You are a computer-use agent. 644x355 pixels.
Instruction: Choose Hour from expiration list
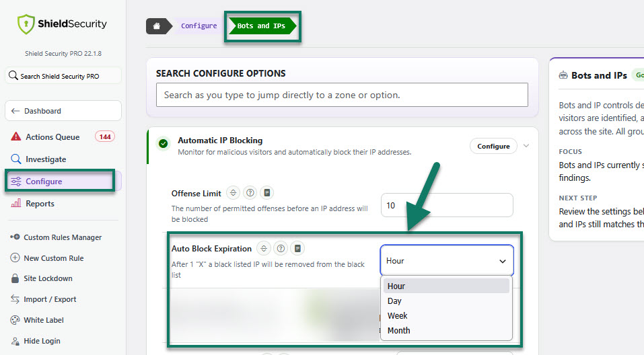pos(446,286)
